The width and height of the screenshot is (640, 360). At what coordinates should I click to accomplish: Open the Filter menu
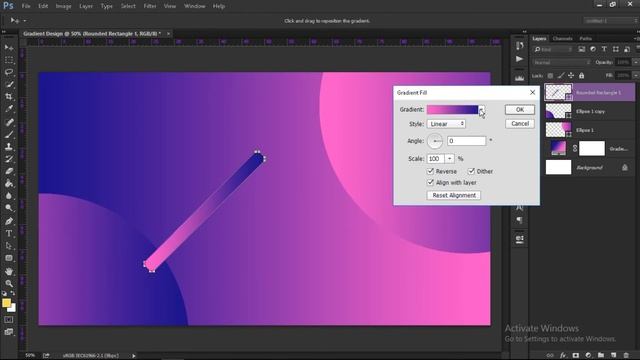(150, 6)
